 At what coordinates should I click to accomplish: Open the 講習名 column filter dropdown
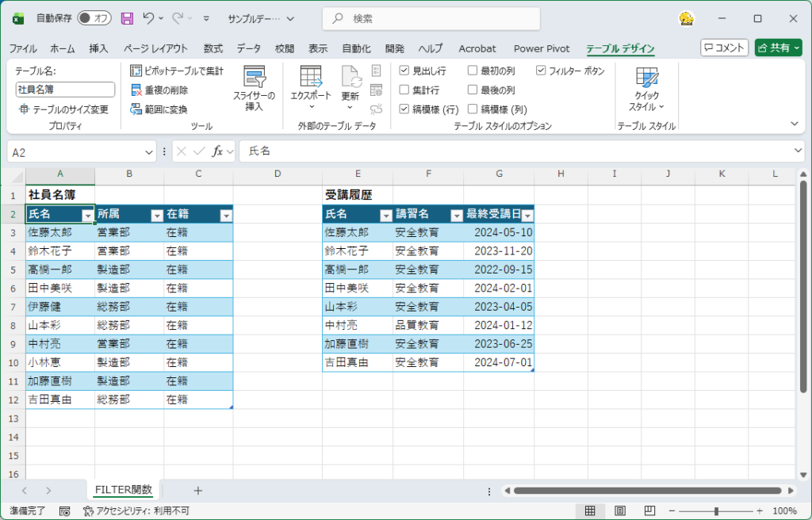click(456, 215)
